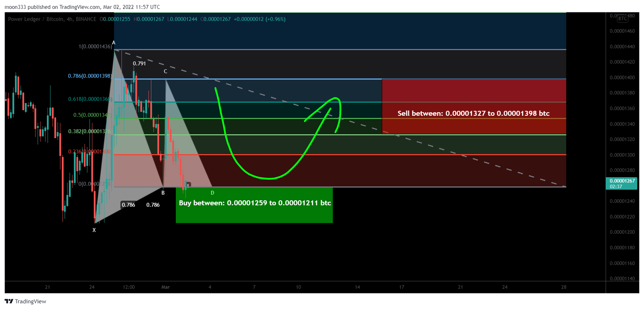
Task: Click price axis value 0.00001280
Action: click(622, 170)
